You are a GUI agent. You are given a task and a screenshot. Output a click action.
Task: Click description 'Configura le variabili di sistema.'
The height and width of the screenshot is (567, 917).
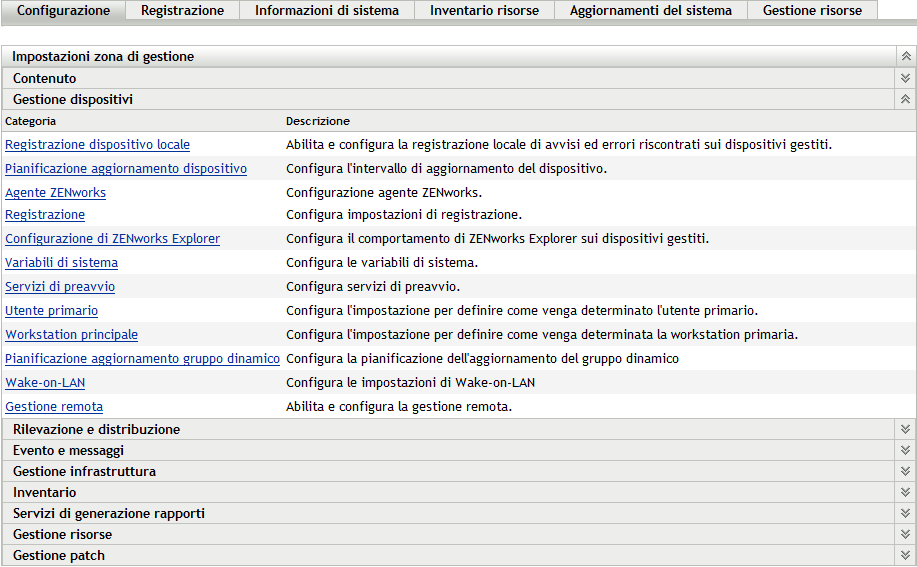pyautogui.click(x=382, y=262)
